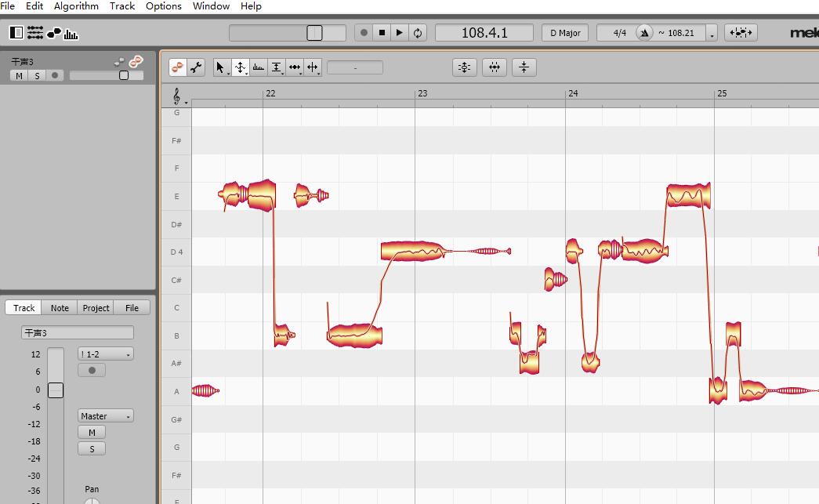The image size is (819, 504).
Task: Open the Options menu
Action: pyautogui.click(x=164, y=6)
